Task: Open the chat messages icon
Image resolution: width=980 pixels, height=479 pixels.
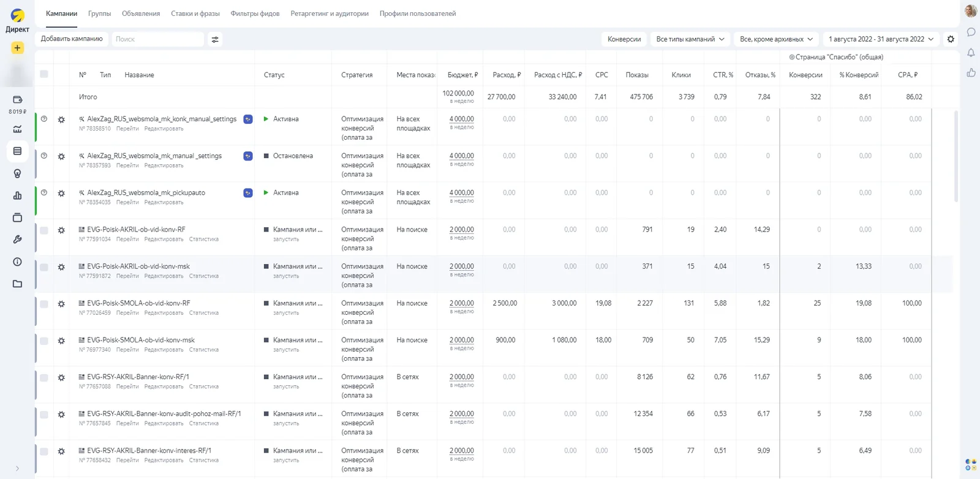Action: (x=971, y=32)
